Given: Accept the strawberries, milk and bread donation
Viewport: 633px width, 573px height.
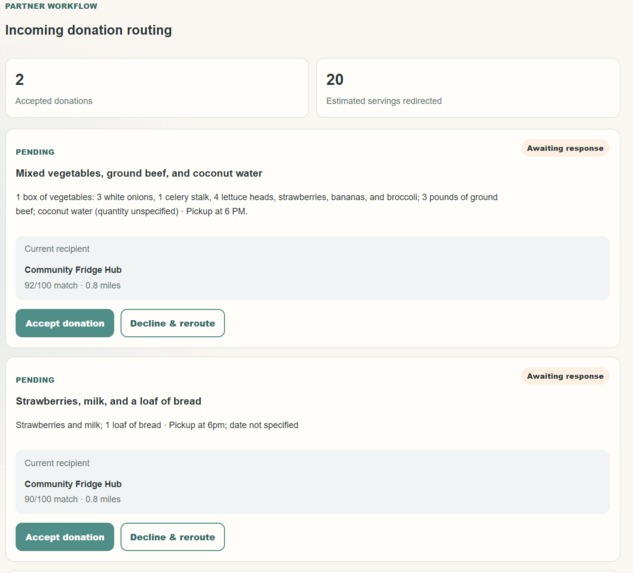Looking at the screenshot, I should (65, 537).
